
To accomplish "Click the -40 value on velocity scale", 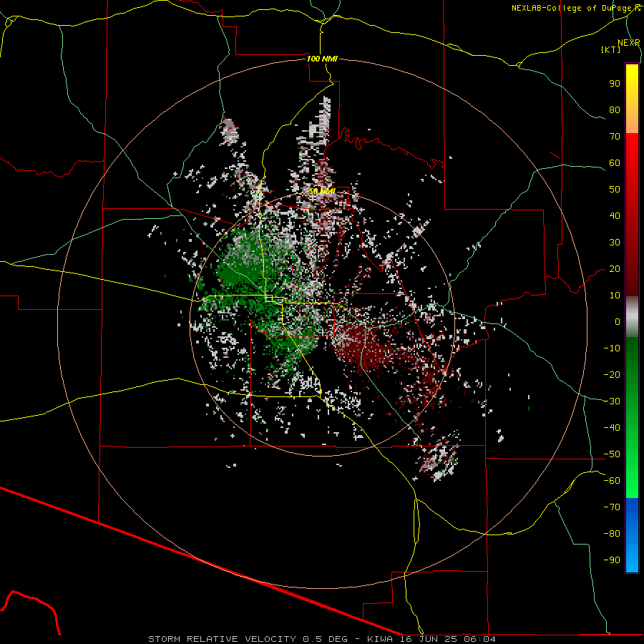I will (x=612, y=428).
